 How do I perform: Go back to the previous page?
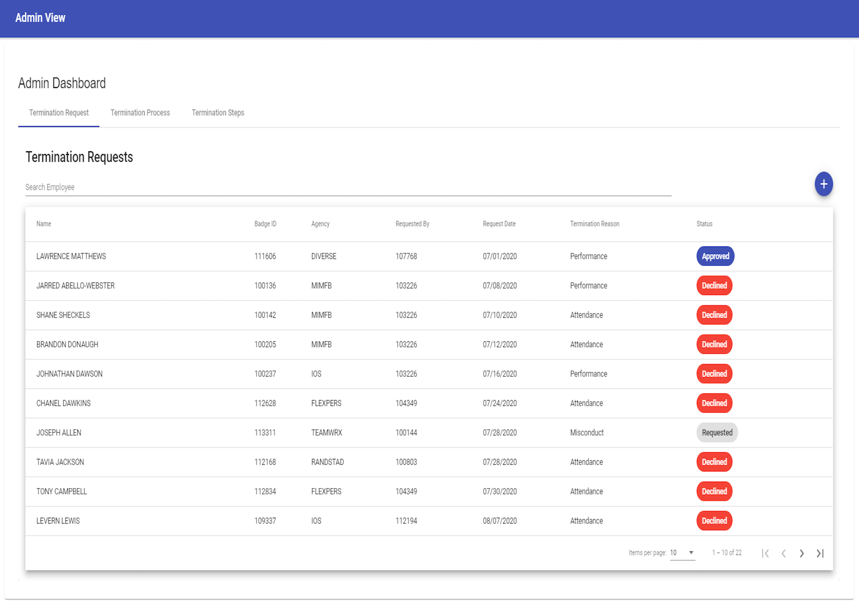tap(784, 553)
